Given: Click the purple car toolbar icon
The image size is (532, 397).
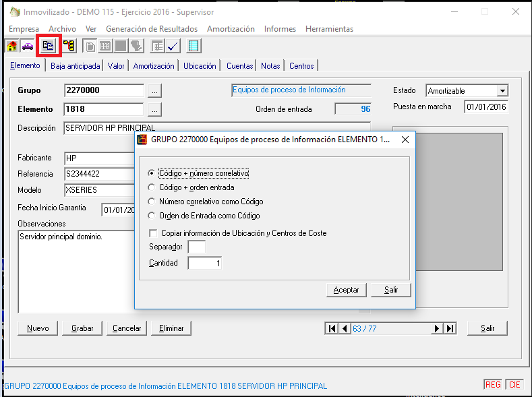Looking at the screenshot, I should tap(28, 46).
